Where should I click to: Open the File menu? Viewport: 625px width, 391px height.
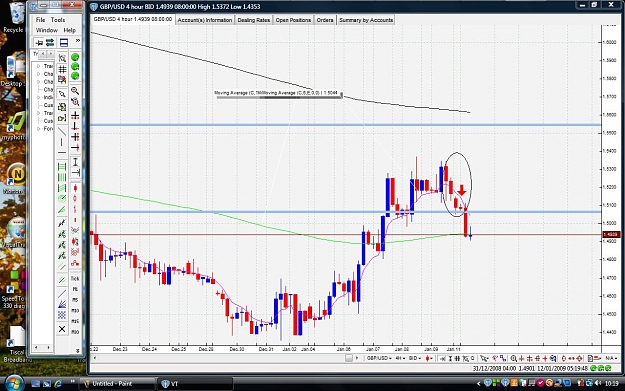click(x=40, y=20)
